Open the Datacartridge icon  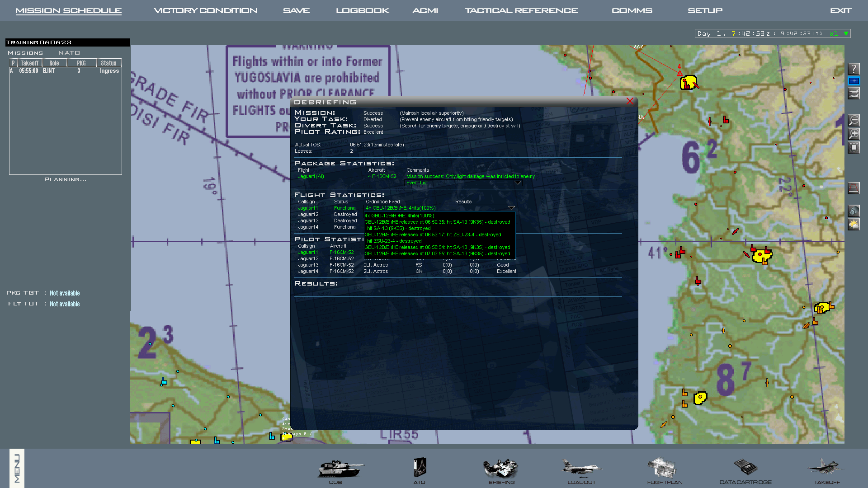745,467
